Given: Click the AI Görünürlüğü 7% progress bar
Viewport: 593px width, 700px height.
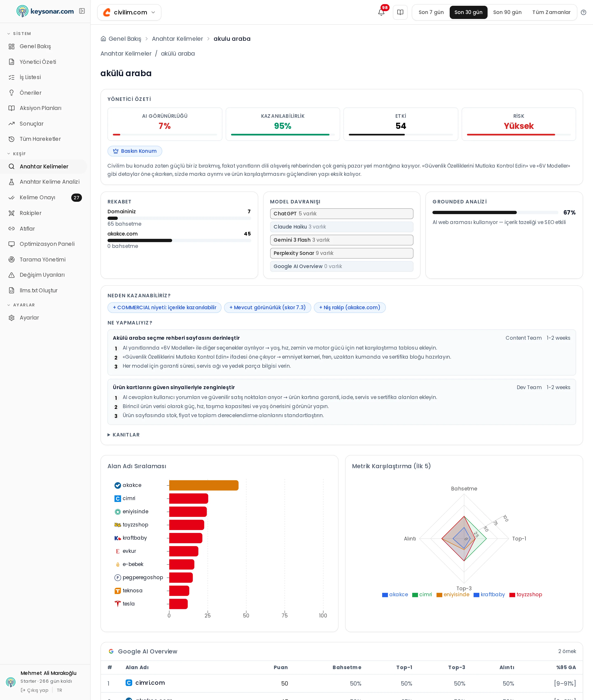Looking at the screenshot, I should 165,135.
